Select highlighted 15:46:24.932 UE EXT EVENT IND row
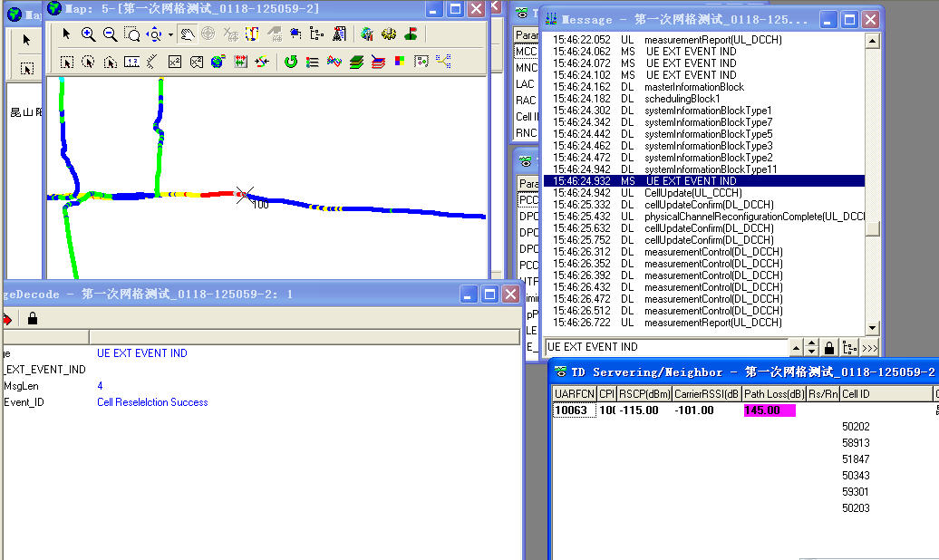939x560 pixels. [703, 181]
